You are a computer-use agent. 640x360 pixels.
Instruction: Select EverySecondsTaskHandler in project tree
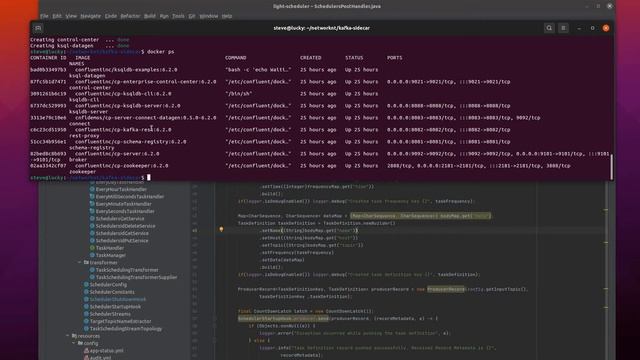(x=125, y=211)
